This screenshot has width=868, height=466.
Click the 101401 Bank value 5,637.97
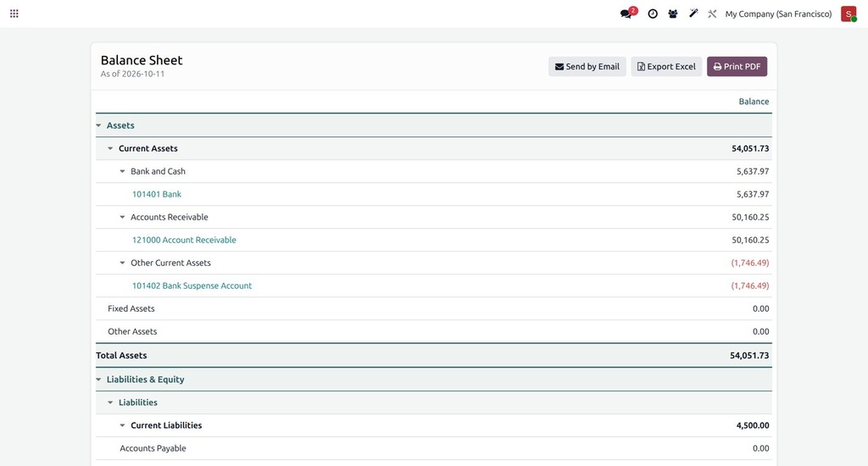753,194
